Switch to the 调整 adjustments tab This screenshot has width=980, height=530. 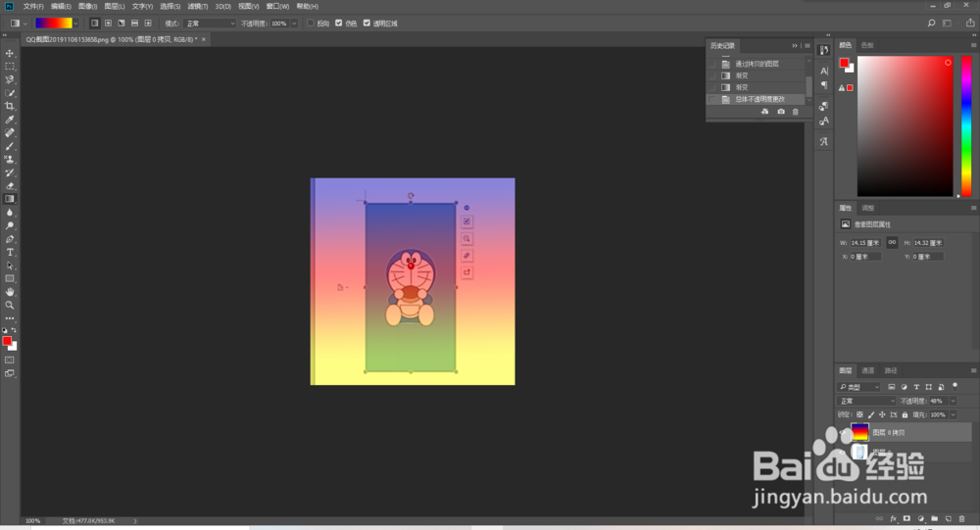[x=868, y=208]
